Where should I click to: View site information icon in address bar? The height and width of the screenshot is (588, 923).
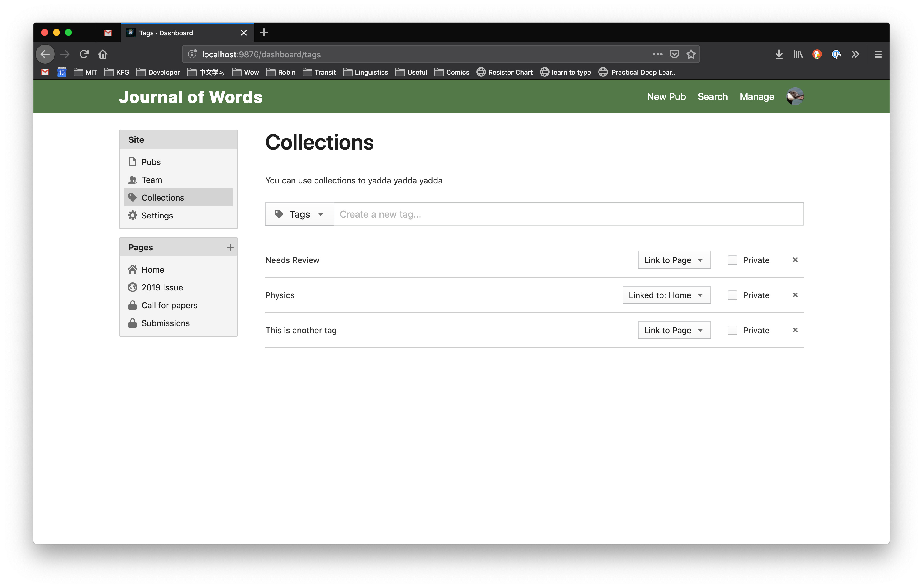point(192,54)
